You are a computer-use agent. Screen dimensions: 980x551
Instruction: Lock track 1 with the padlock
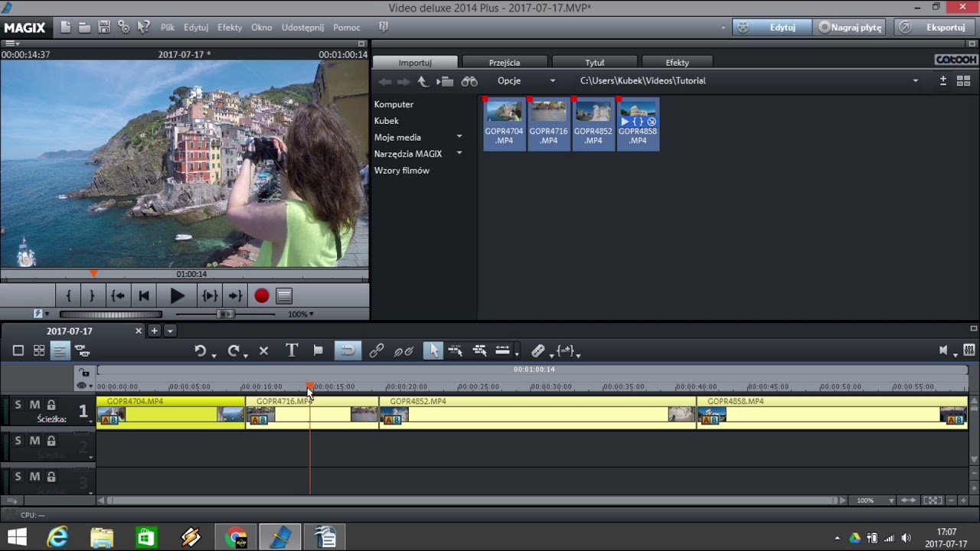pyautogui.click(x=51, y=405)
